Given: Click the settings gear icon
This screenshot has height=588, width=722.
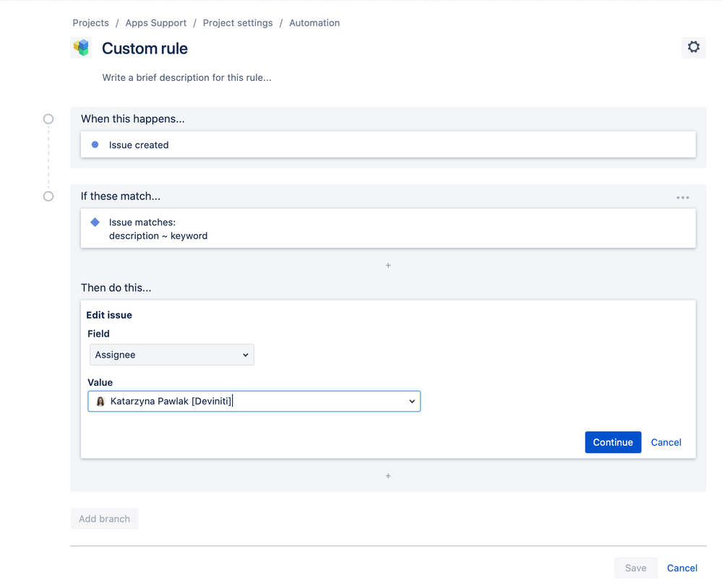Looking at the screenshot, I should 693,48.
